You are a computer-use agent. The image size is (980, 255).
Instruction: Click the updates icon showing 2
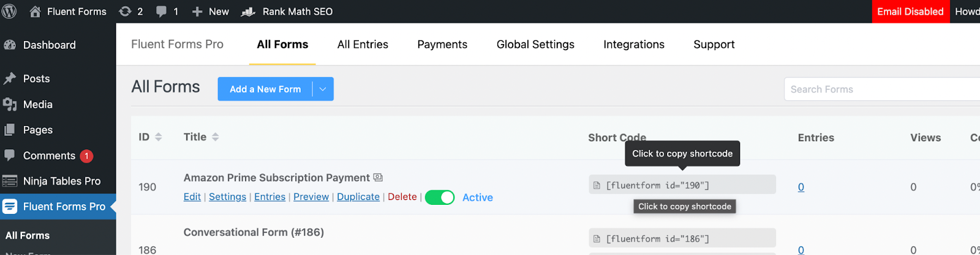click(125, 12)
